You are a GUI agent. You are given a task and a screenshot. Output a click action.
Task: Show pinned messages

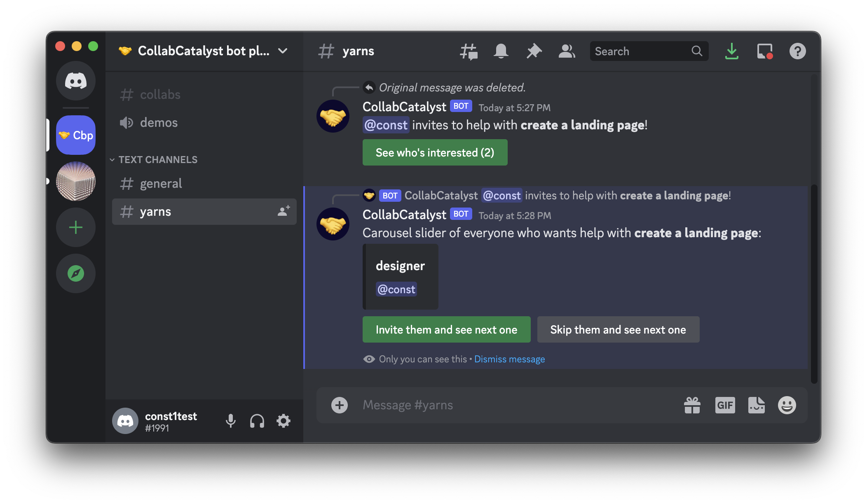click(x=534, y=51)
